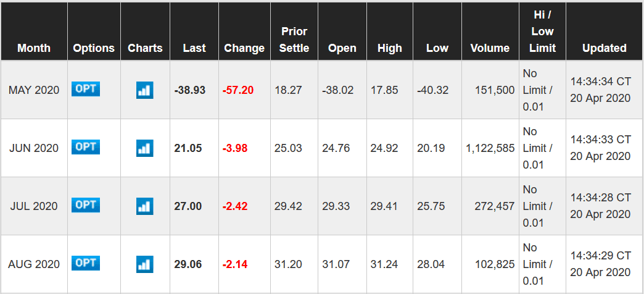
Task: Select the Prior Settle column header
Action: pos(294,40)
